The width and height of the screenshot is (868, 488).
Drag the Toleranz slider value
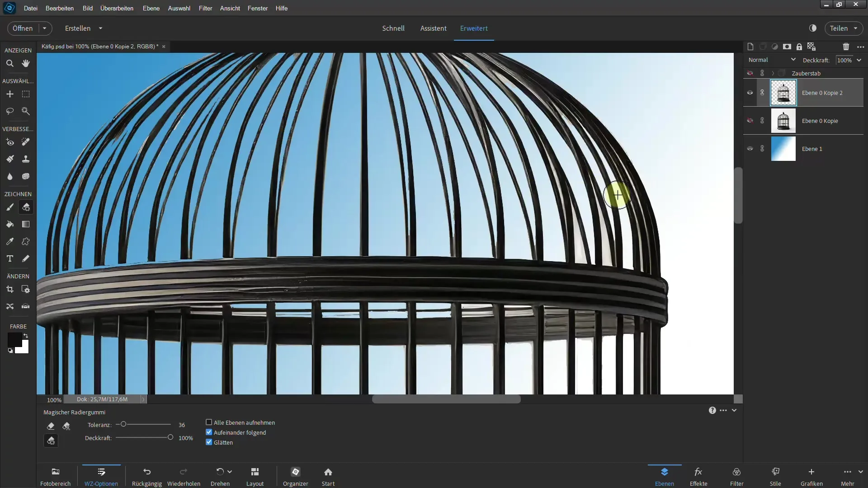[x=123, y=424]
